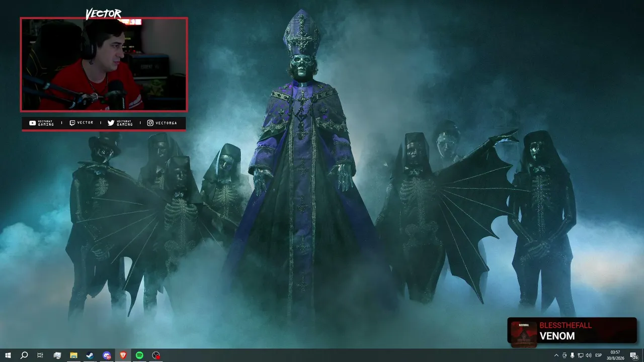The height and width of the screenshot is (362, 644).
Task: Click the VENOM song title
Action: (557, 336)
